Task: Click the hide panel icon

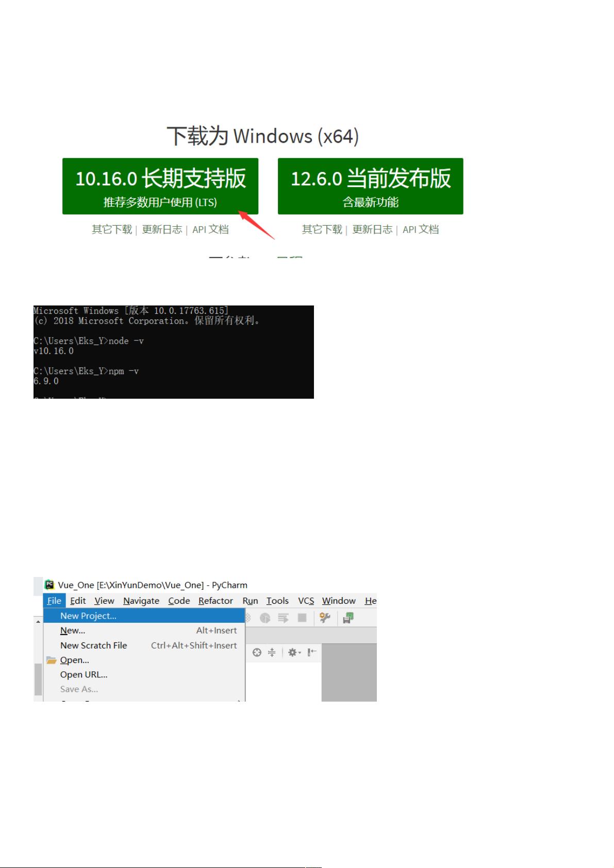Action: [311, 652]
